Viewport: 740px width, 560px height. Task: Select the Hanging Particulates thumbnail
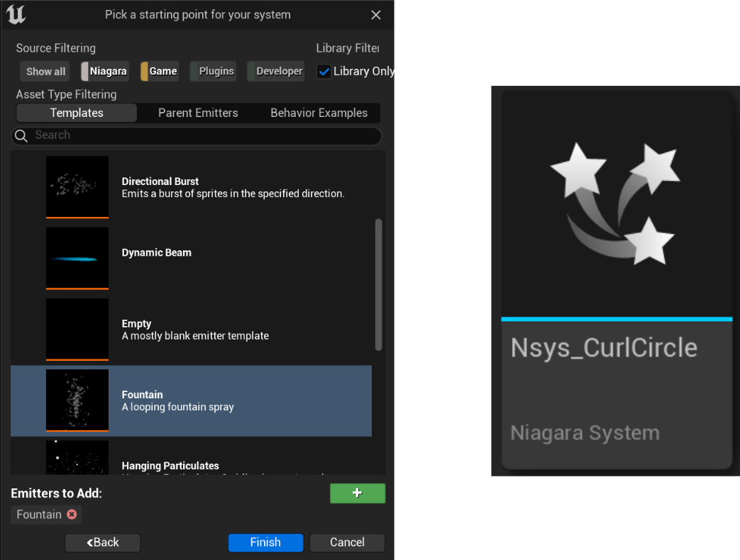pyautogui.click(x=77, y=457)
